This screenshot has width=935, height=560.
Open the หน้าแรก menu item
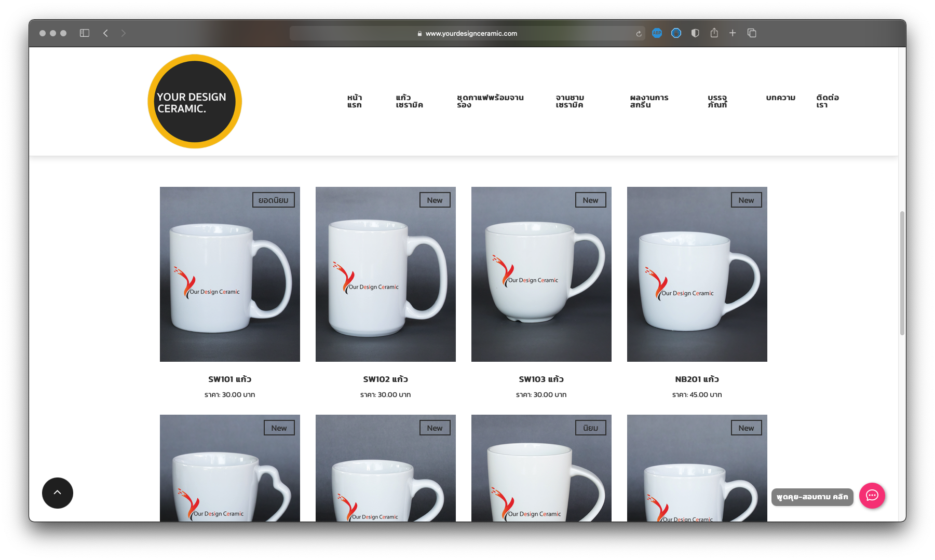[355, 101]
